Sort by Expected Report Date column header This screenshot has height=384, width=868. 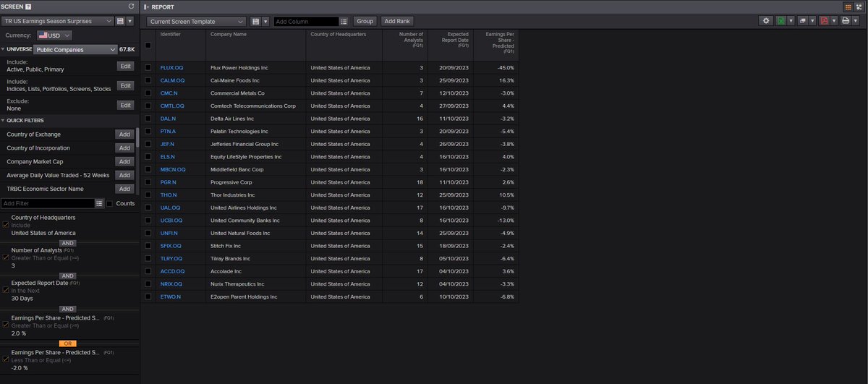(x=451, y=44)
